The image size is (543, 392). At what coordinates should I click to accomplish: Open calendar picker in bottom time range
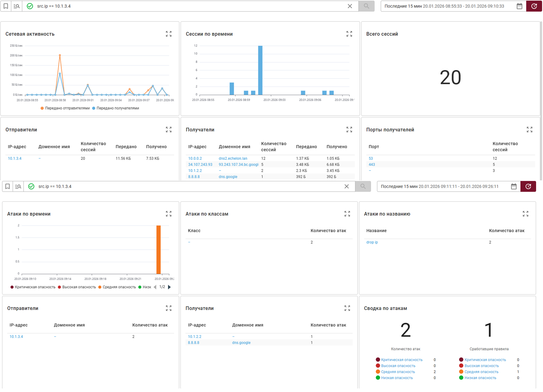(x=514, y=186)
